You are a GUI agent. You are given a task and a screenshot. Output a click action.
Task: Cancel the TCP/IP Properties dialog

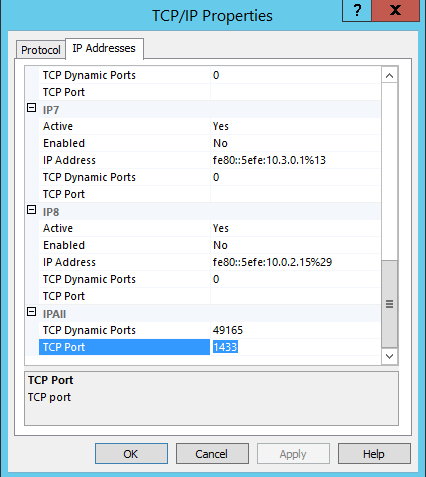coord(212,454)
